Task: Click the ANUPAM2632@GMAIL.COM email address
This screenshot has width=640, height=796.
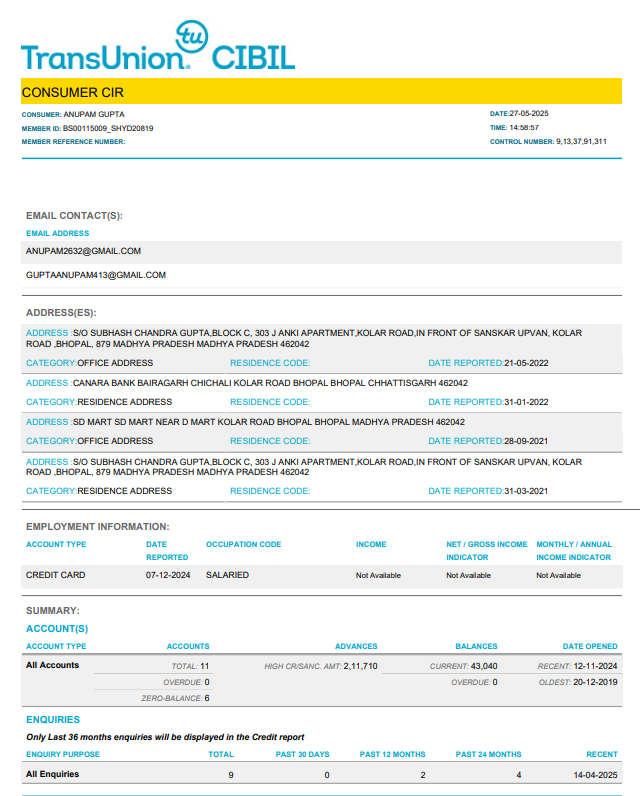Action: [x=83, y=251]
